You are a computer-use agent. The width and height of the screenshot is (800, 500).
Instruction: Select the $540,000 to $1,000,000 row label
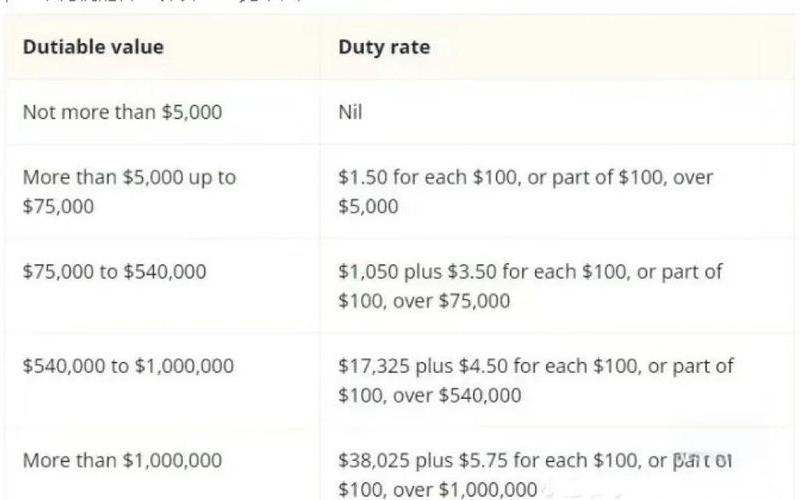click(x=129, y=366)
